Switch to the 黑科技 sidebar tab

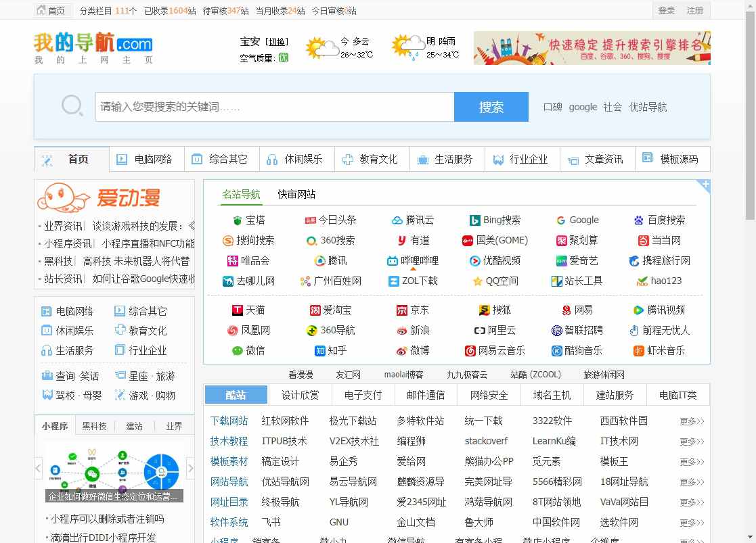point(94,426)
